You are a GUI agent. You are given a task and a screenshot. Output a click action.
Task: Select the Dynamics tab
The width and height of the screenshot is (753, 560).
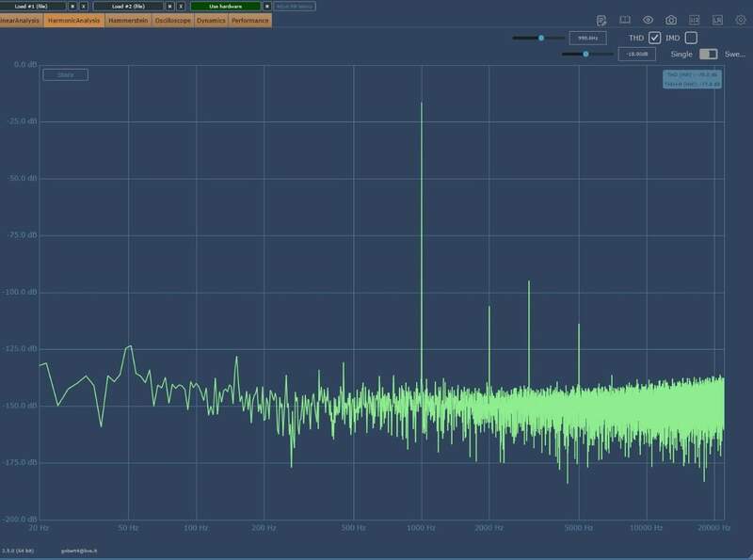tap(211, 20)
